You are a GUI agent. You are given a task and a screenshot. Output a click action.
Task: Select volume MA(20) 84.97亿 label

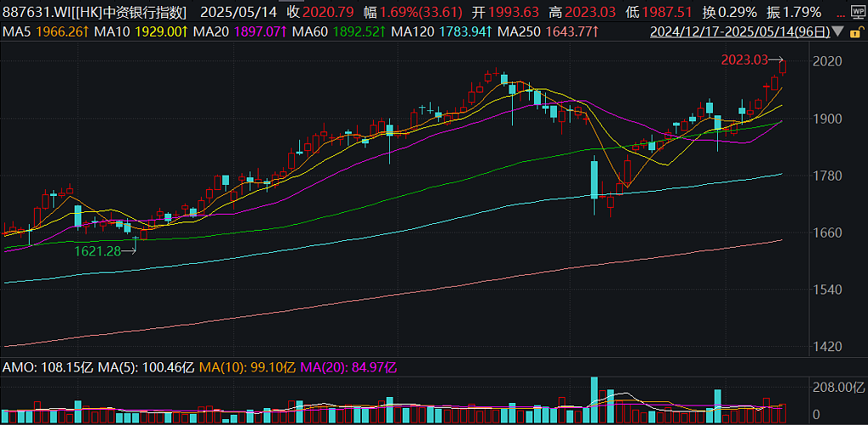pos(348,366)
